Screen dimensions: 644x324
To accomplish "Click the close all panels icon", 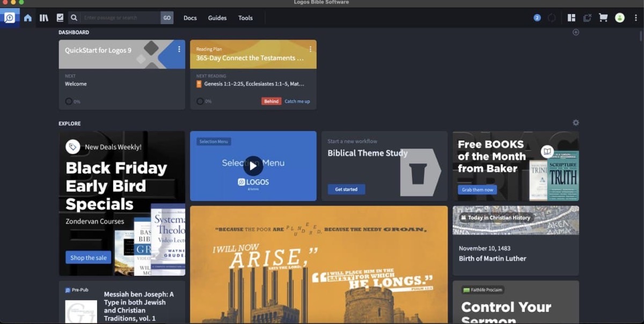I will [x=587, y=18].
